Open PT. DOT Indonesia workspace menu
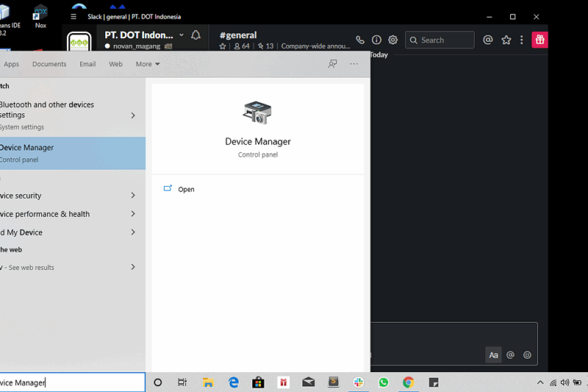 tap(144, 35)
